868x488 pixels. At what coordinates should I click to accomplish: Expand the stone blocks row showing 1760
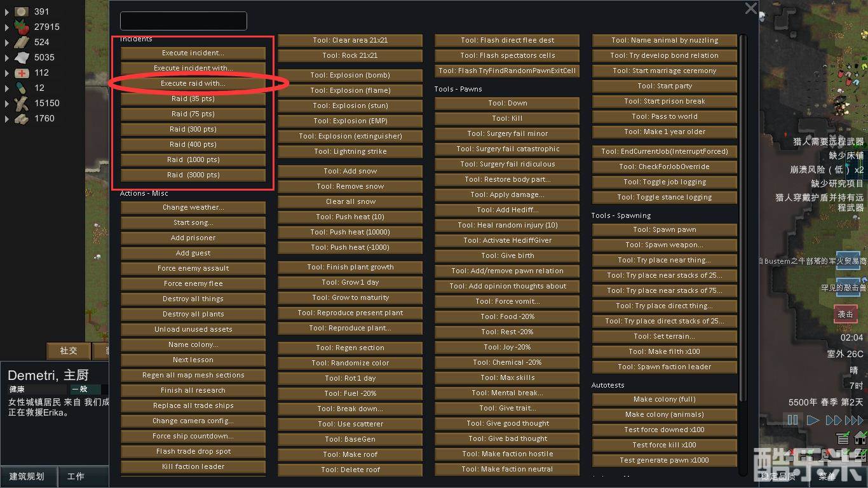click(x=7, y=119)
